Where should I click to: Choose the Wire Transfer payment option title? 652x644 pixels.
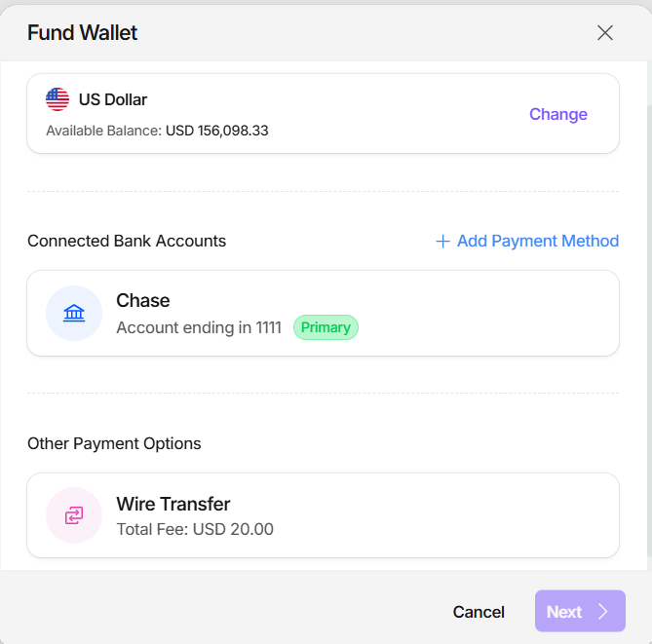[x=173, y=504]
